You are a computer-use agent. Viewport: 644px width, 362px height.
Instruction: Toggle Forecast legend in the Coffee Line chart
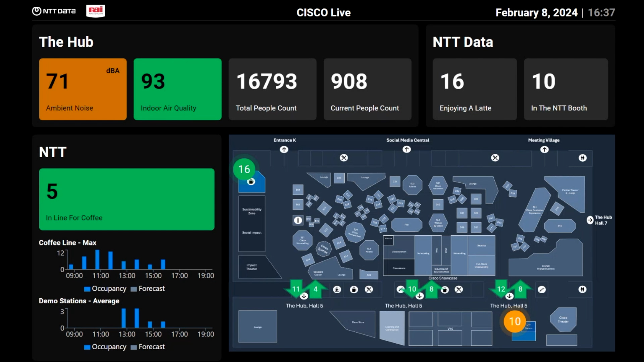148,289
